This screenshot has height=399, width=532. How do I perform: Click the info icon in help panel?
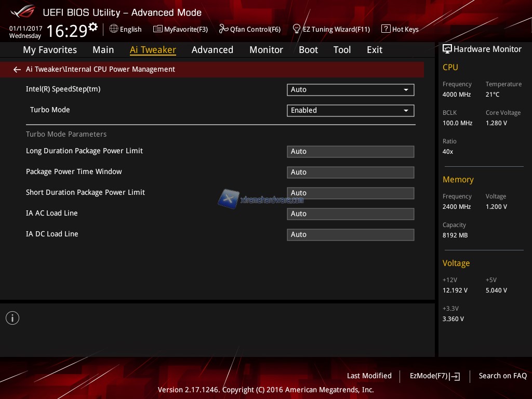(x=12, y=318)
